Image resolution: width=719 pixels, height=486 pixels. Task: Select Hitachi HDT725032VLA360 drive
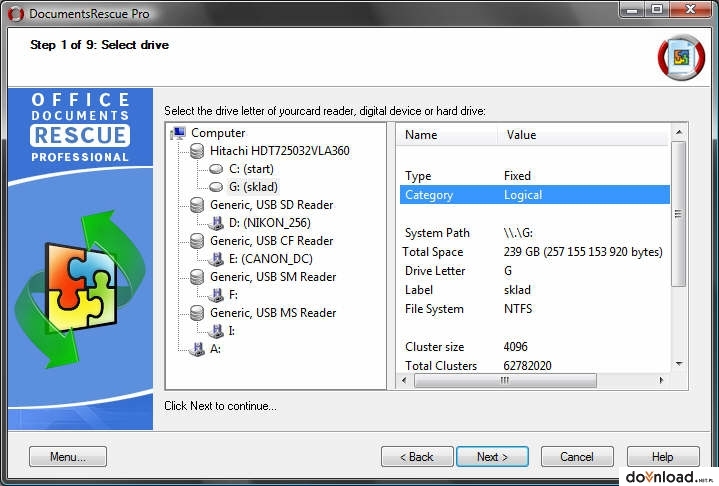[x=280, y=151]
